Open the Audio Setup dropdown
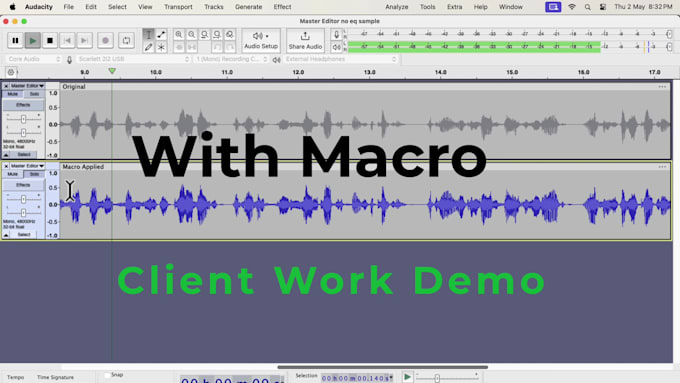 (x=261, y=40)
